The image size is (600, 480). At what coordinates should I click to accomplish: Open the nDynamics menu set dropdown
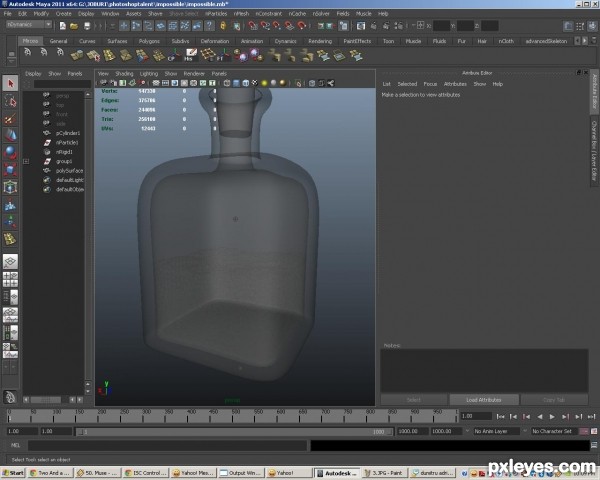pyautogui.click(x=29, y=24)
